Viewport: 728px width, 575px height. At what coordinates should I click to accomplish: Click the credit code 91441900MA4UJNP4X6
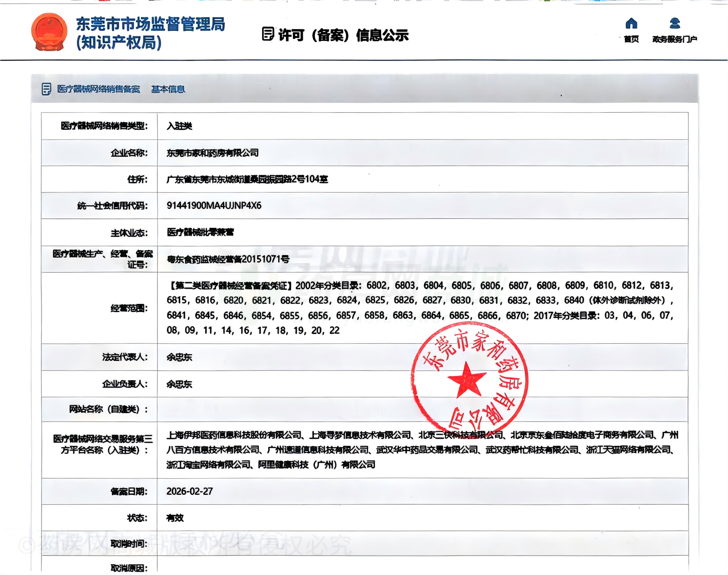tap(214, 206)
